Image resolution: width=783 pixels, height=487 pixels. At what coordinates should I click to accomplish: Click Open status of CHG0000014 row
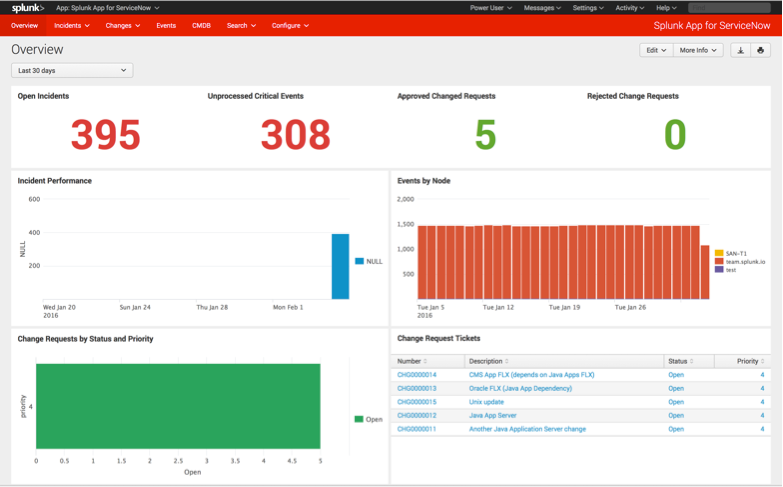(676, 375)
